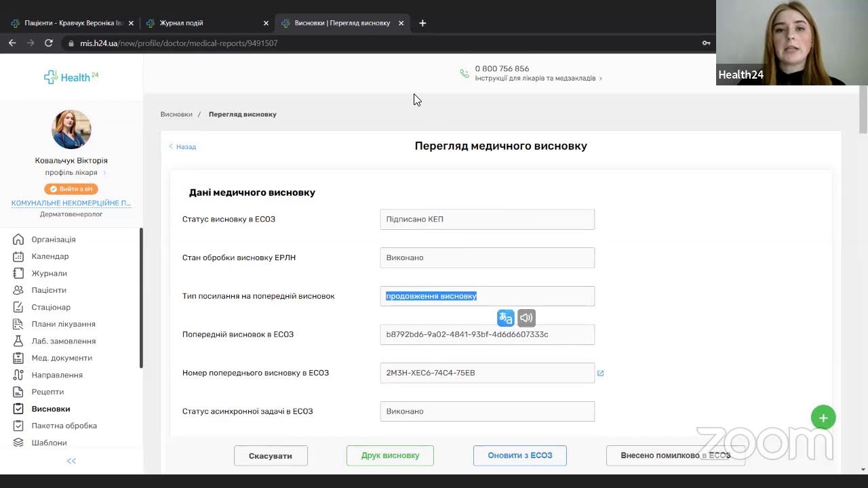The image size is (868, 488).
Task: Open the Висновки checklist icon
Action: (18, 409)
